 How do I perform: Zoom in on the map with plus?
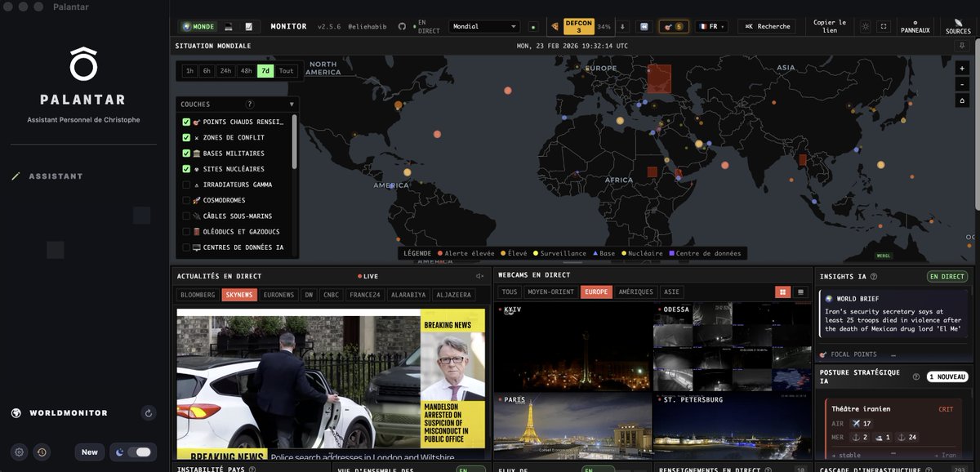point(962,68)
